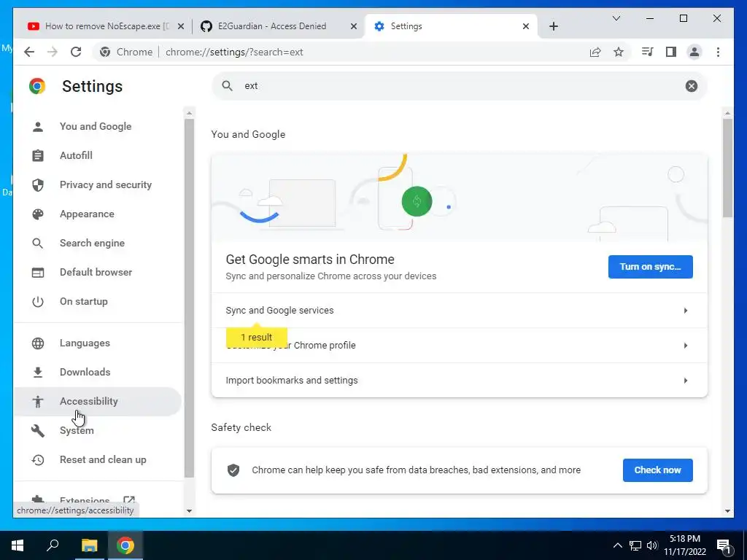The image size is (747, 560).
Task: Open the tab search chevron in title bar
Action: (x=616, y=18)
